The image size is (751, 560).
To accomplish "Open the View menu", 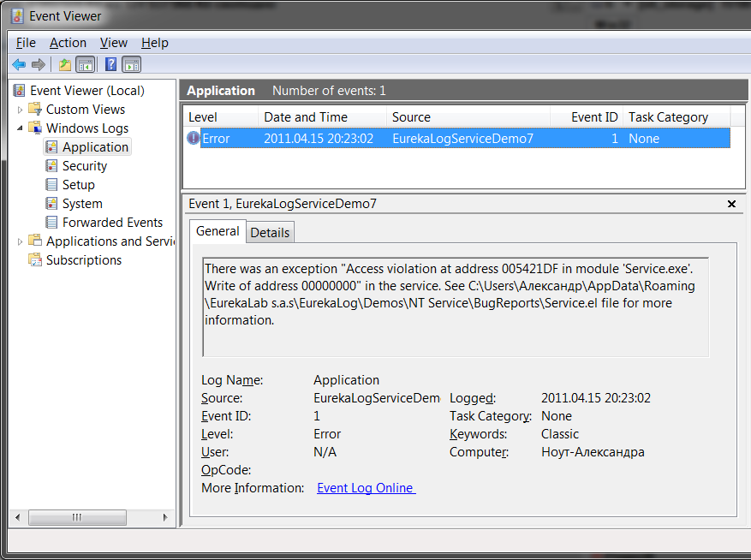I will pos(114,43).
